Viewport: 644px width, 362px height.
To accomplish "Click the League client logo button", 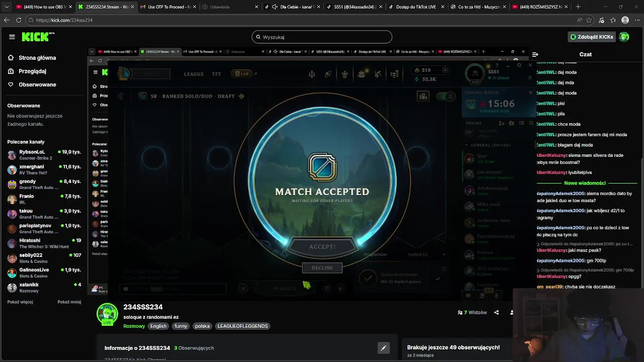I will [x=124, y=73].
